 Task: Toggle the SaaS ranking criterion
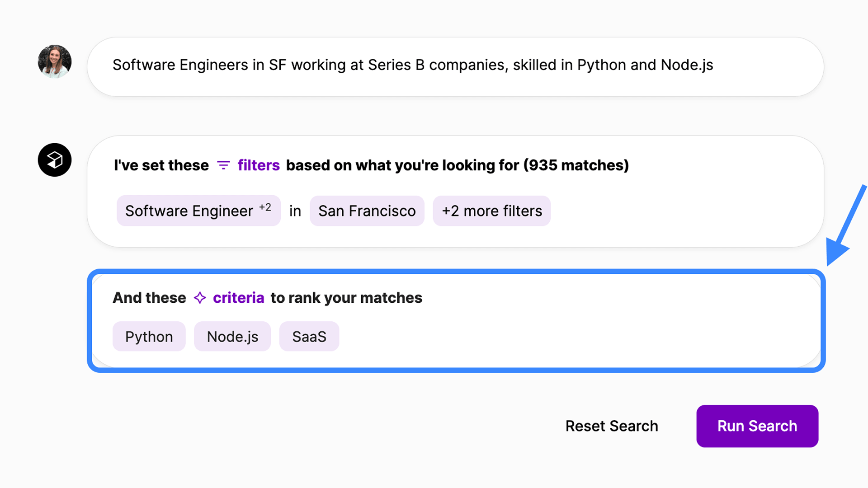pos(309,337)
